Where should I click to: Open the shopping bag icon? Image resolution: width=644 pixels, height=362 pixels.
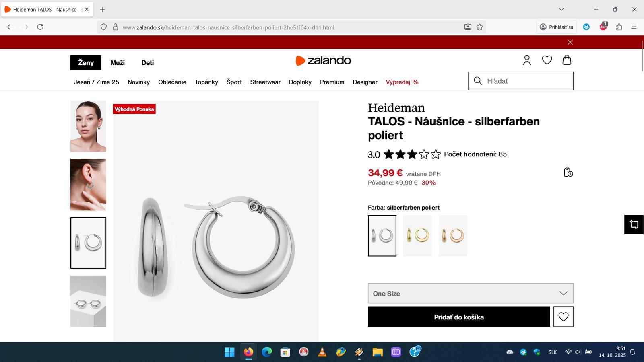567,60
